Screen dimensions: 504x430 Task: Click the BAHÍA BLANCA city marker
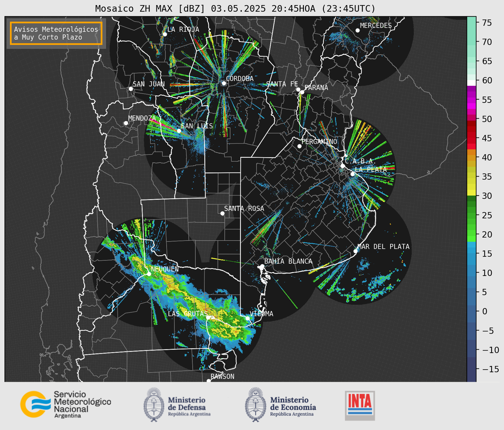[x=262, y=266]
